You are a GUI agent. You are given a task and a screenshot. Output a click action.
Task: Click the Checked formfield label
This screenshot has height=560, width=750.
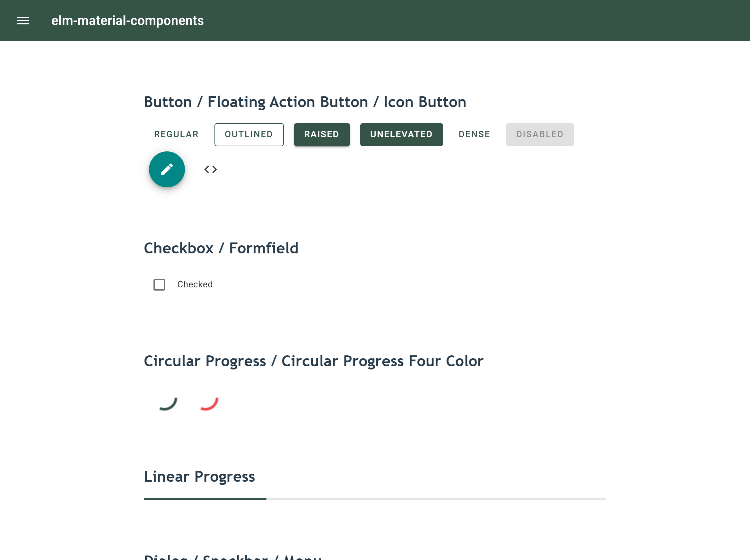coord(195,284)
